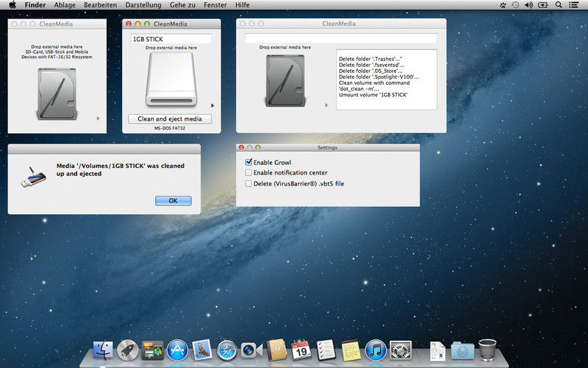This screenshot has width=588, height=368.
Task: Open Calendar from the Dock
Action: click(301, 350)
